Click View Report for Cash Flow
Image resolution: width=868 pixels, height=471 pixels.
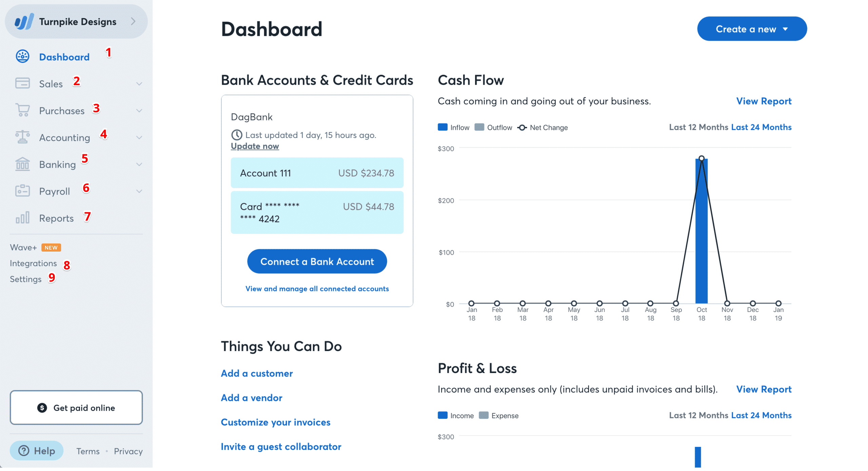(764, 101)
